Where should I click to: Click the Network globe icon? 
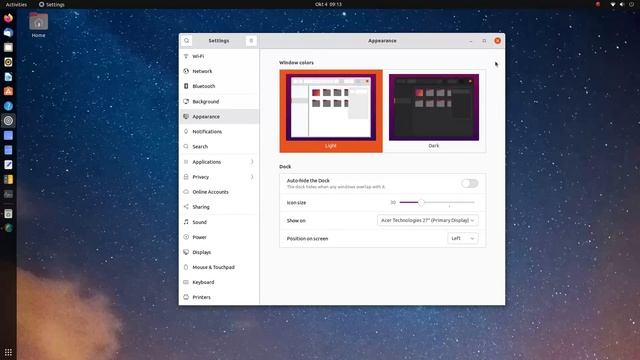(x=186, y=71)
